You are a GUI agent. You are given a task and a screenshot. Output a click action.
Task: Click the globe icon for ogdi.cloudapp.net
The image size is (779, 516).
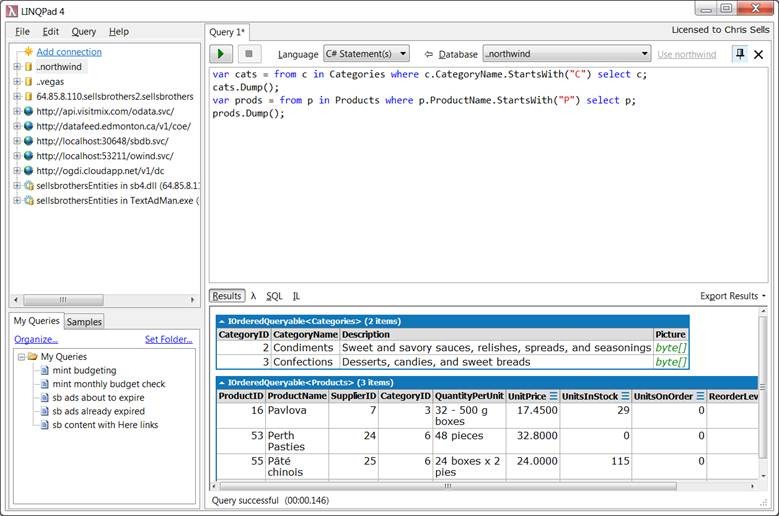(x=28, y=171)
